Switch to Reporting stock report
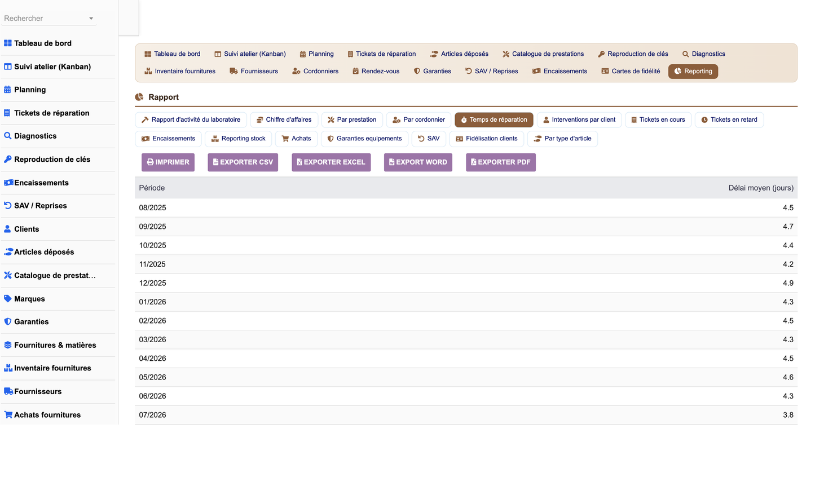The image size is (815, 504). 238,139
